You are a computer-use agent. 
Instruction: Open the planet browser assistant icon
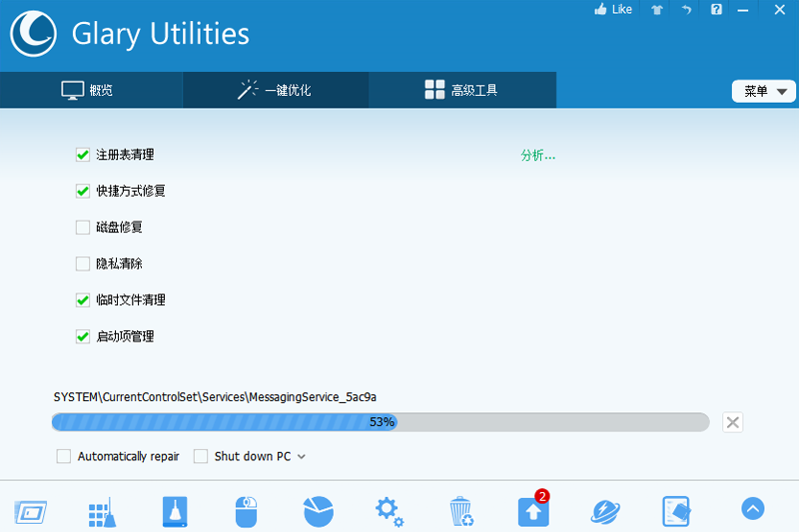(605, 512)
